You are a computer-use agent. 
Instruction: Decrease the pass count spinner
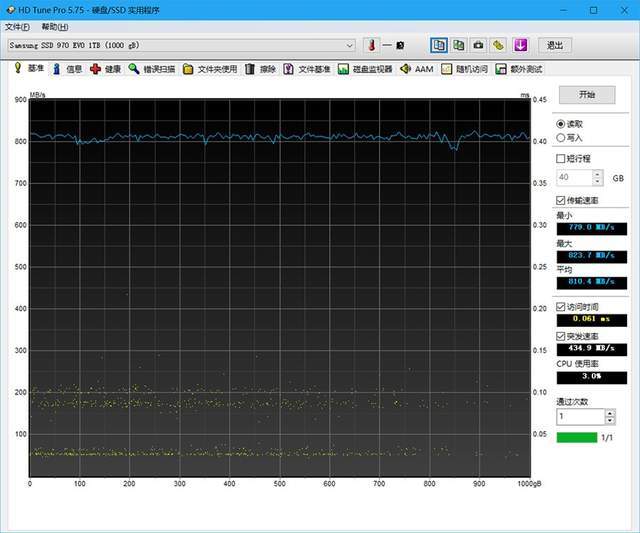(610, 420)
